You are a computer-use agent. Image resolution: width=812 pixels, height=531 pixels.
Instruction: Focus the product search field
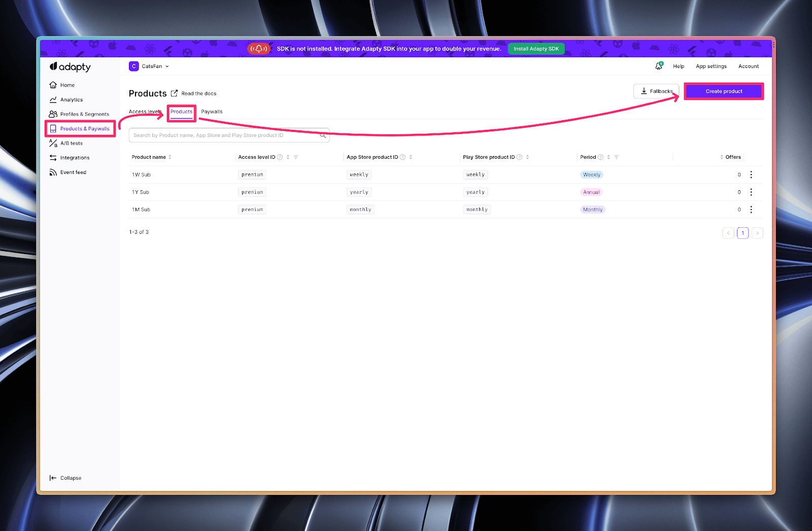[223, 135]
